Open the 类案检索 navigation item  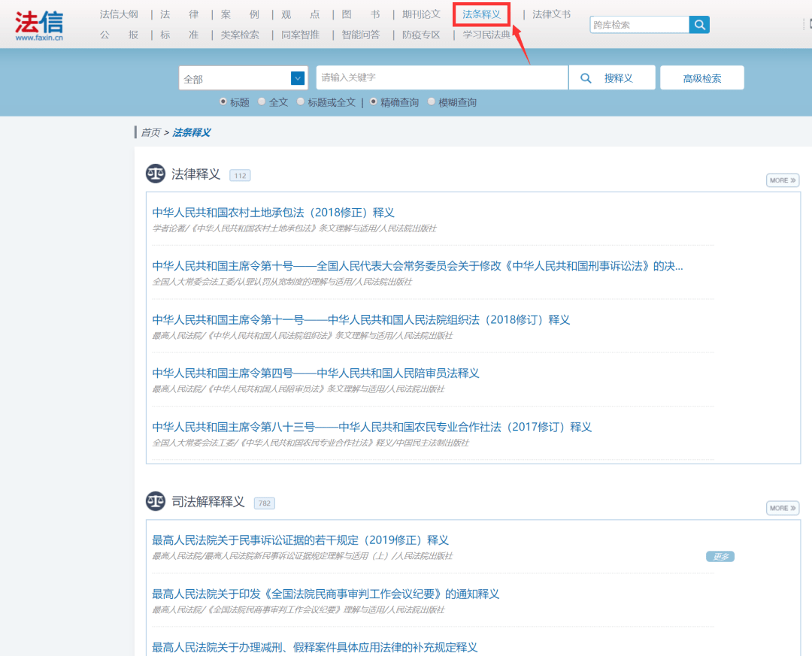click(240, 35)
